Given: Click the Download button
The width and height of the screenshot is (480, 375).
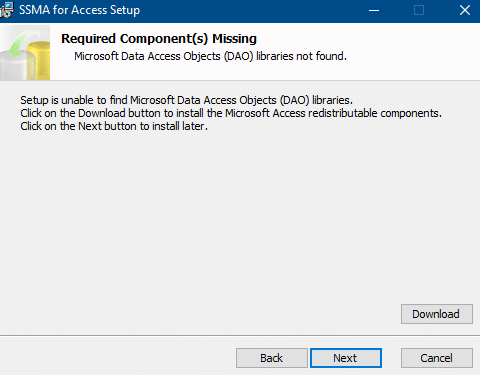Looking at the screenshot, I should [x=437, y=314].
